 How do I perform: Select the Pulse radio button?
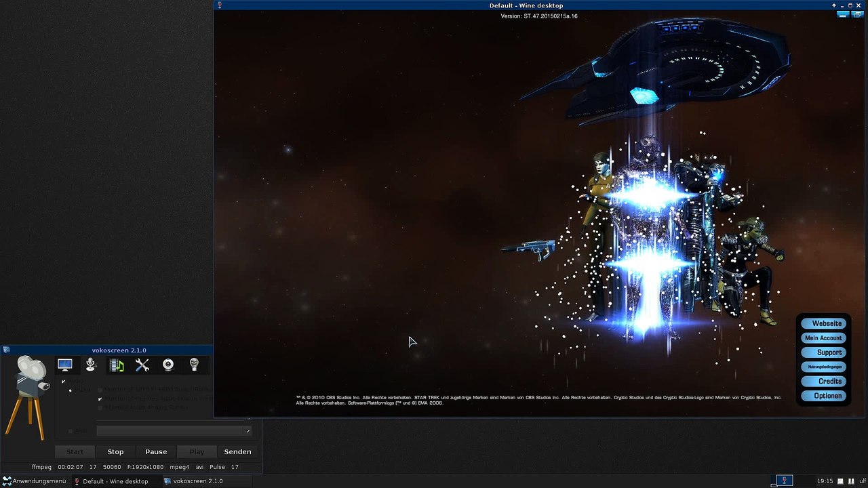coord(71,390)
